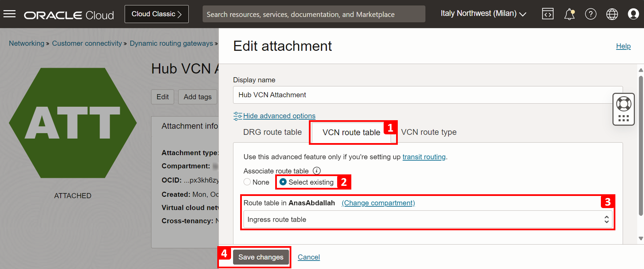Image resolution: width=644 pixels, height=269 pixels.
Task: Switch to the VCN route table tab
Action: [351, 132]
